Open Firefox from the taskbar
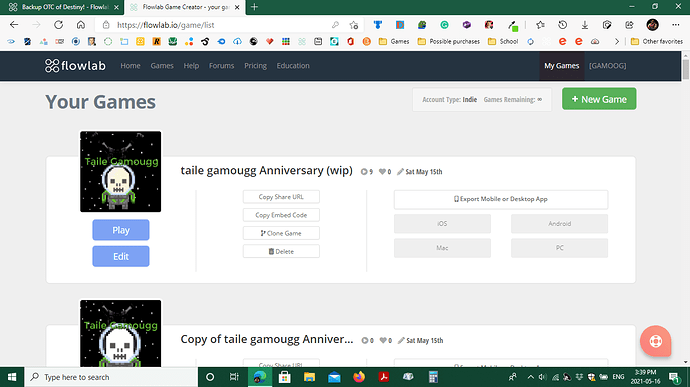Screen dimensions: 690x387 [359, 377]
